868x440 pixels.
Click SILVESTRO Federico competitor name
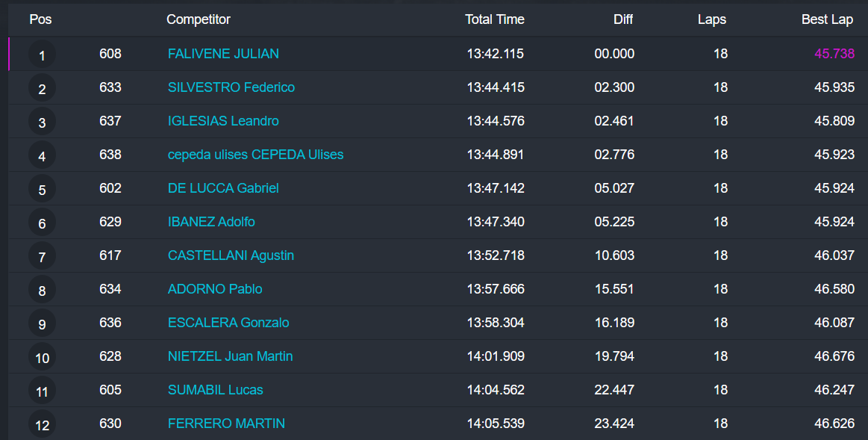(x=231, y=87)
